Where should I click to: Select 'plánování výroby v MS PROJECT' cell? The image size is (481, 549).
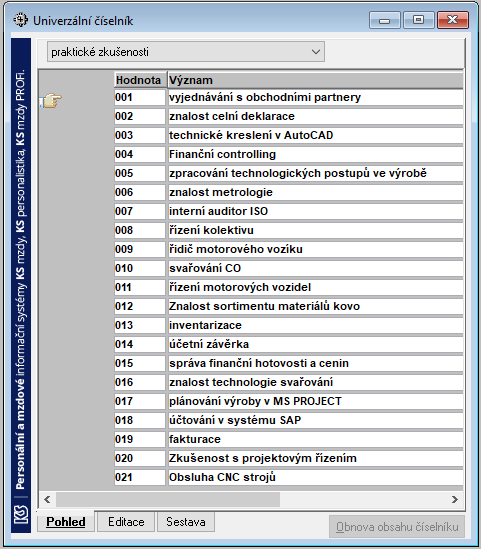tap(315, 401)
